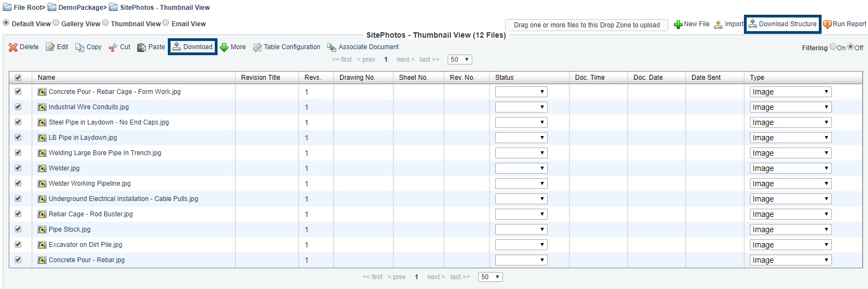
Task: Sort by the Name column header
Action: (x=46, y=78)
